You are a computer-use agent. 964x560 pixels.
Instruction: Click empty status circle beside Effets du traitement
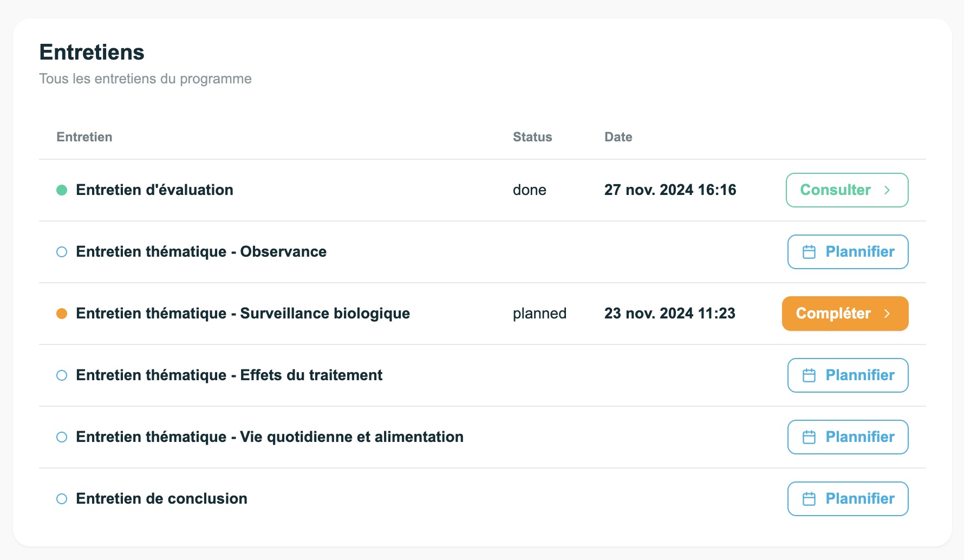62,375
